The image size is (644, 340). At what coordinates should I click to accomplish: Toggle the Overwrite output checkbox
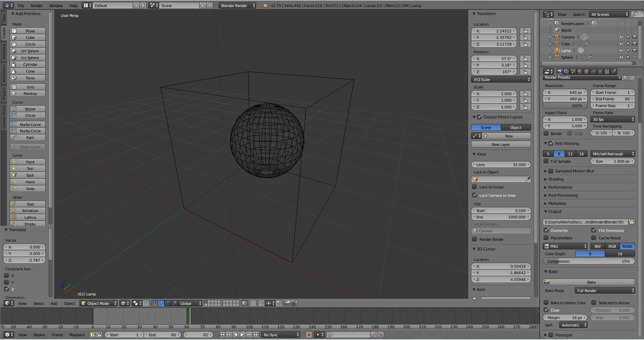(x=546, y=230)
